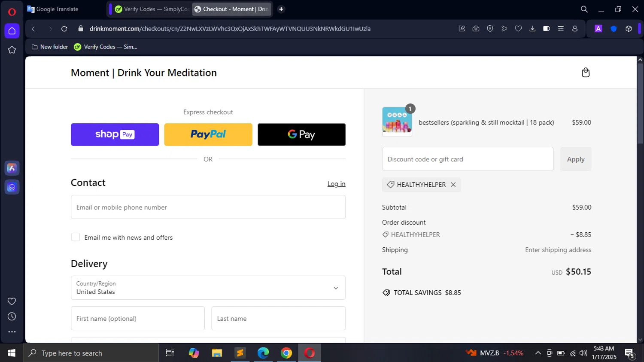The height and width of the screenshot is (362, 644).
Task: Go forward to the next page
Action: 50,29
